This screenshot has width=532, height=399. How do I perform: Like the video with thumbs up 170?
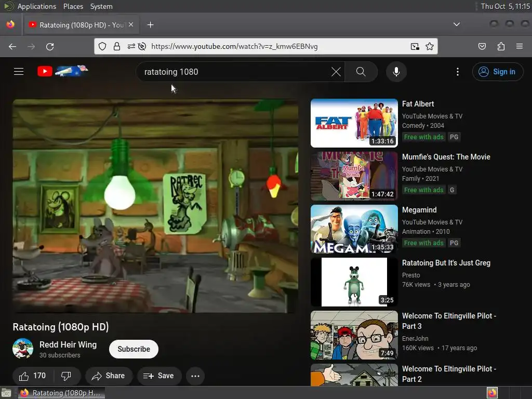[33, 376]
